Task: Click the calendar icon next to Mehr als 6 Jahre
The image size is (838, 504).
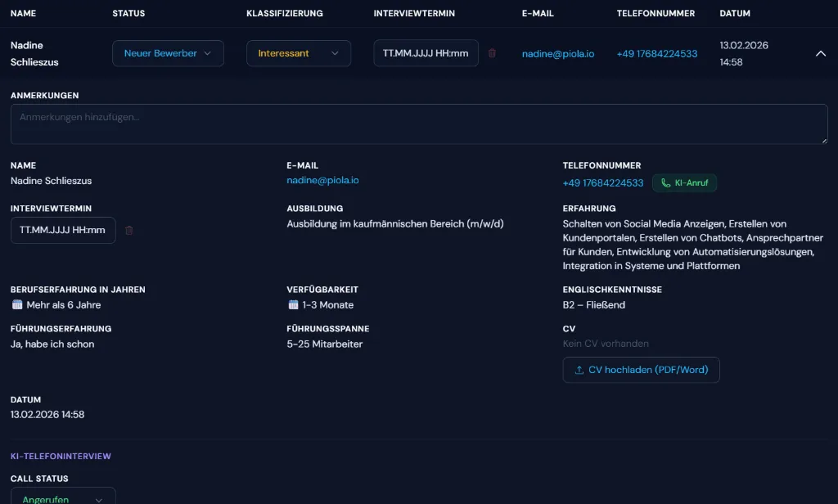Action: click(x=15, y=304)
